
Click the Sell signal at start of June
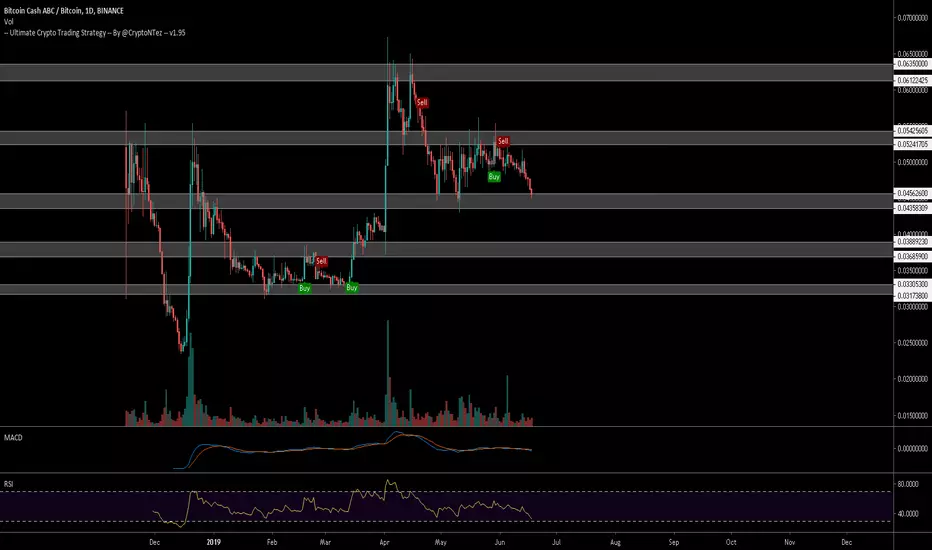click(x=503, y=141)
